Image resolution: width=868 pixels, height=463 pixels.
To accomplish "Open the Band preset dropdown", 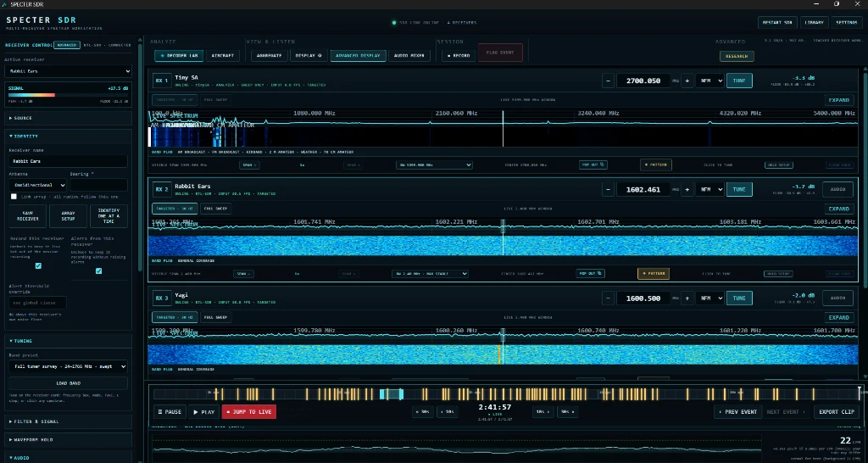I will 68,366.
